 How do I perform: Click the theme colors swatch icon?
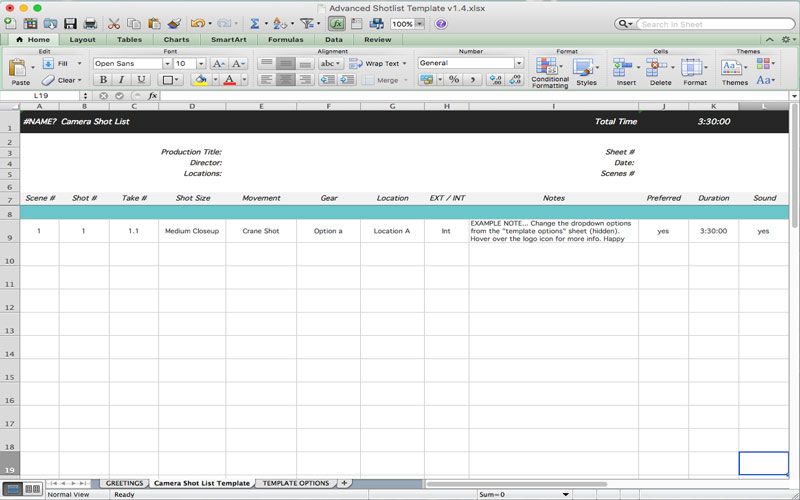(x=764, y=63)
